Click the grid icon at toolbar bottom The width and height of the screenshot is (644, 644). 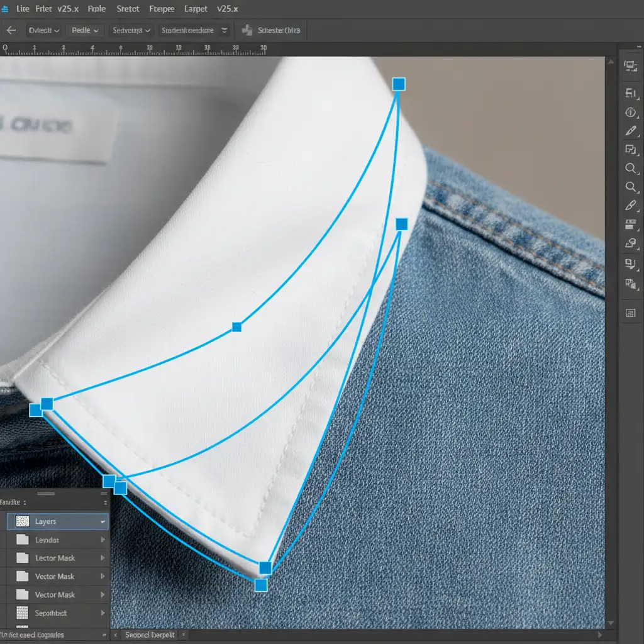[x=630, y=313]
